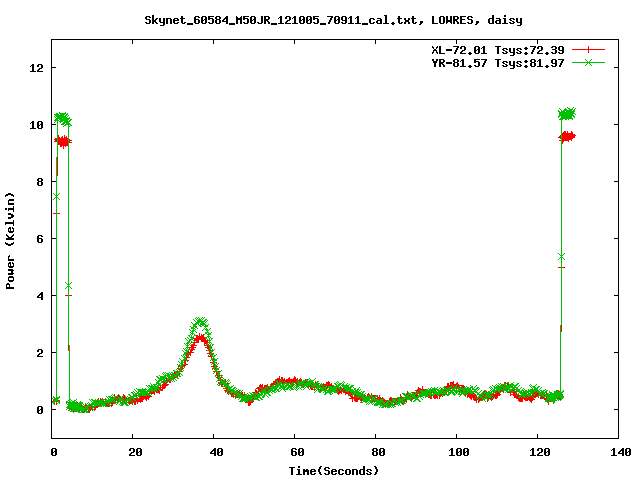This screenshot has height=480, width=640.
Task: Click the green calibration cluster near 127 seconds
Action: click(567, 114)
